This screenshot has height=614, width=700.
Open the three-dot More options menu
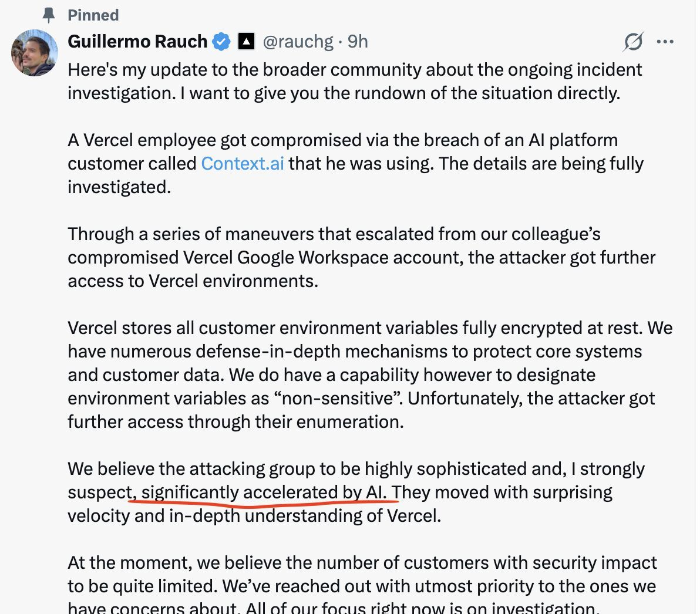tap(665, 42)
